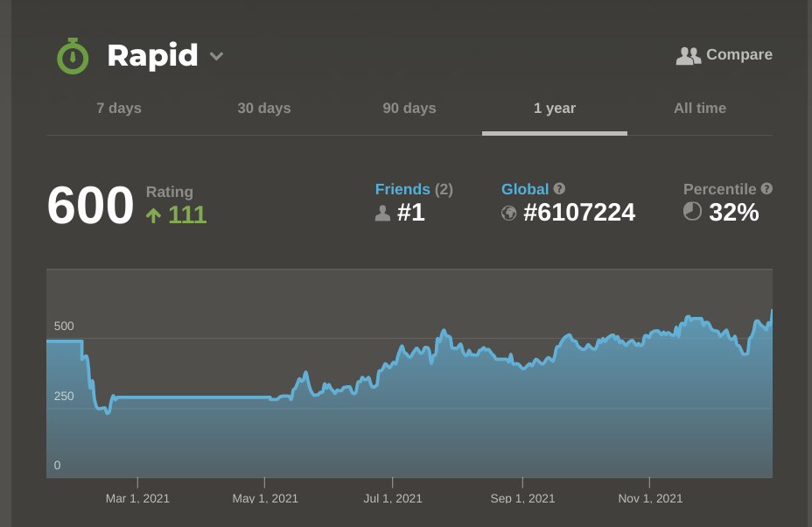Select the 30 days tab
The image size is (812, 527).
tap(264, 109)
